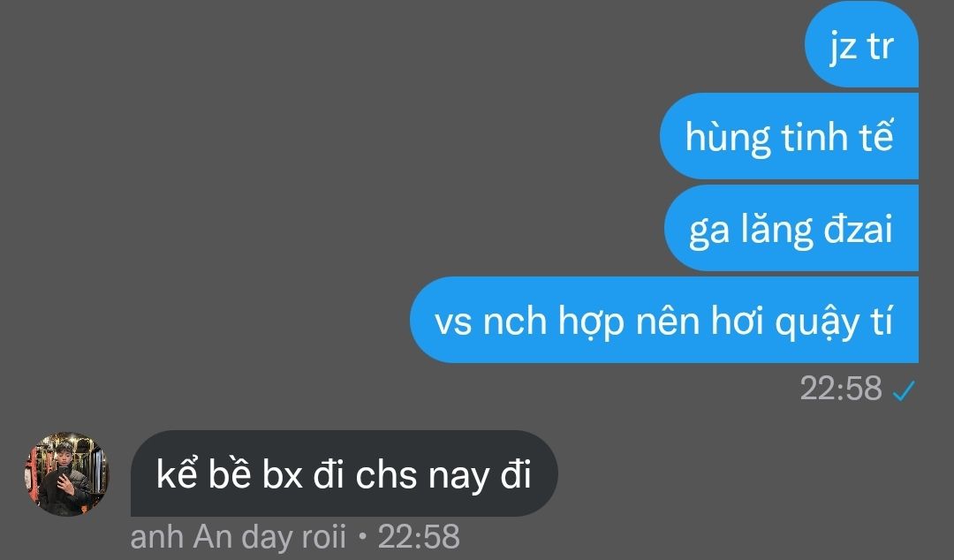This screenshot has height=560, width=954.
Task: Select the 'jz tr' message bubble
Action: click(x=861, y=44)
